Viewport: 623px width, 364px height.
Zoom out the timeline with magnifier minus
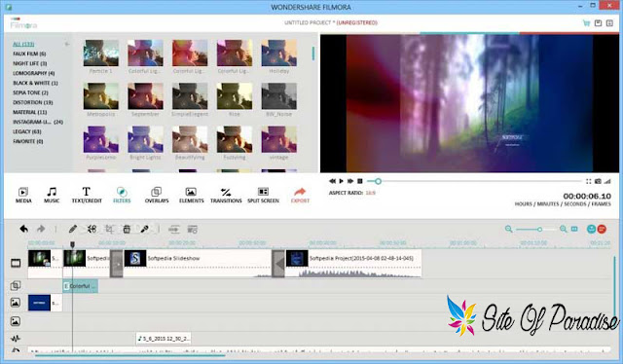(x=508, y=229)
